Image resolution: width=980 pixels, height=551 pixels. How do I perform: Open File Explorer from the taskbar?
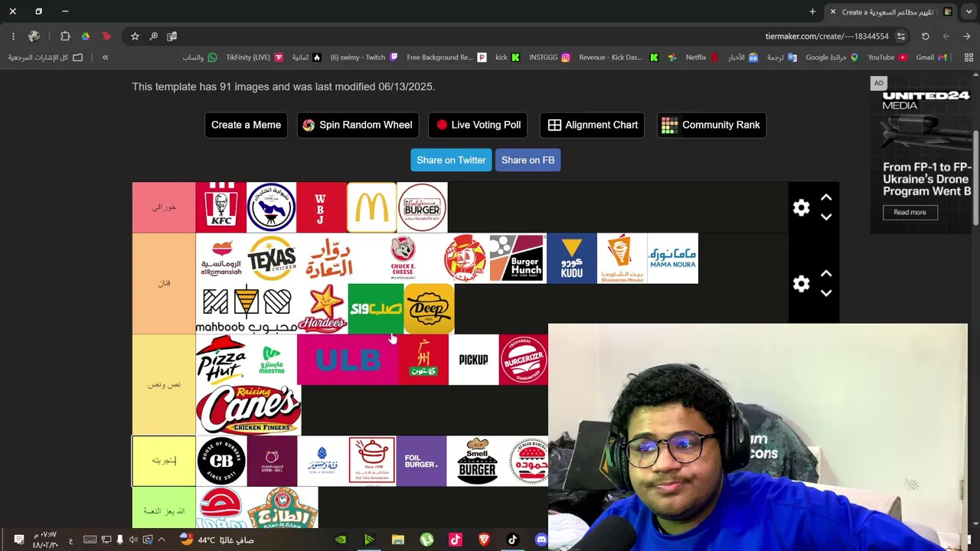point(398,540)
